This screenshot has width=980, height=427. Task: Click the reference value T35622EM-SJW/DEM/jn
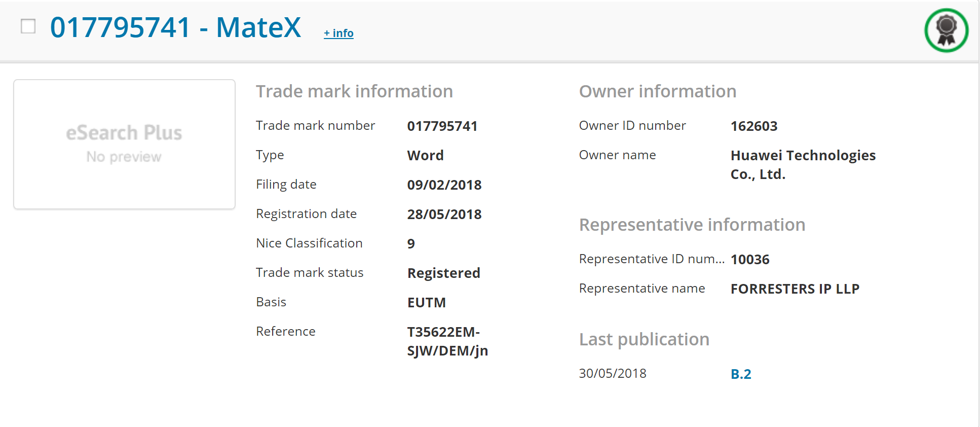447,341
